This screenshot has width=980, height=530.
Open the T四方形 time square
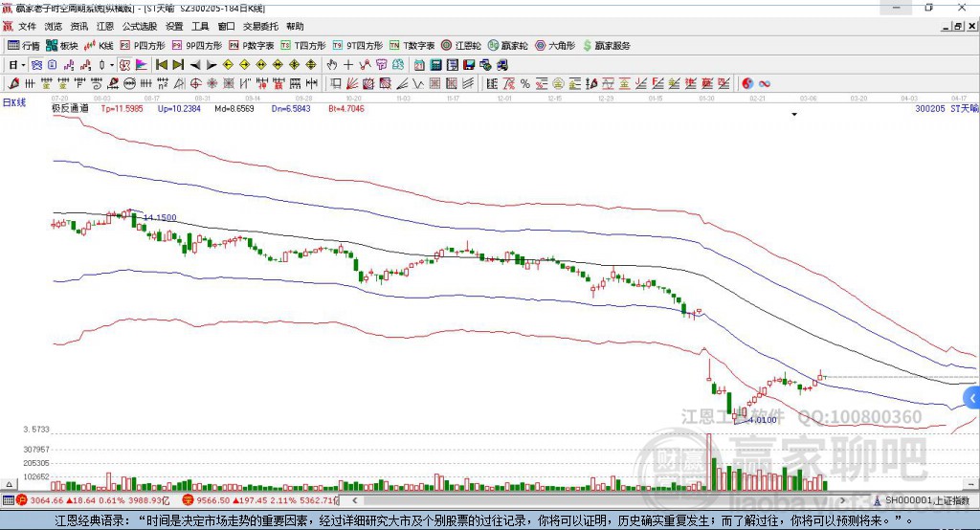[x=303, y=46]
